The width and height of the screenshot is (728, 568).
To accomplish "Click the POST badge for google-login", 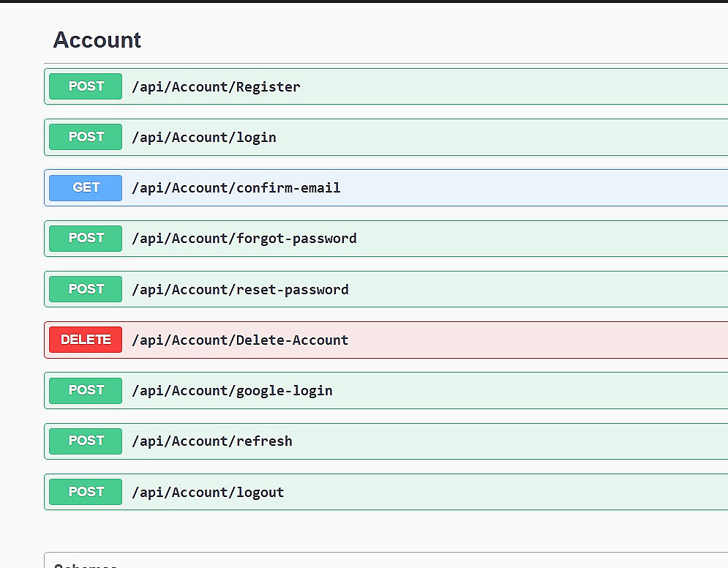I will tap(86, 391).
